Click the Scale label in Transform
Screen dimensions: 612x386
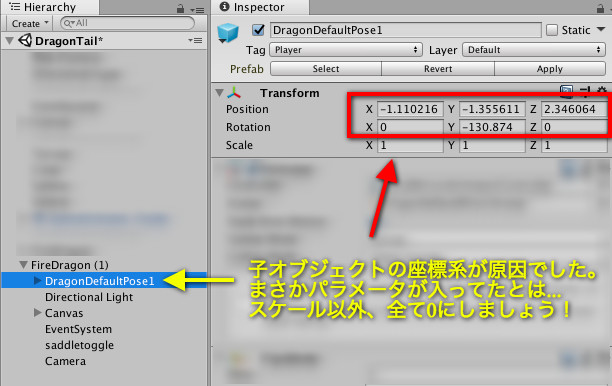(x=239, y=145)
